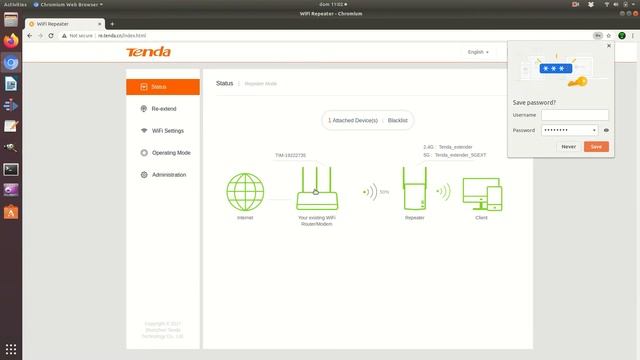Go back with browser back arrow
Viewport: 640px width, 360px height.
coord(29,36)
